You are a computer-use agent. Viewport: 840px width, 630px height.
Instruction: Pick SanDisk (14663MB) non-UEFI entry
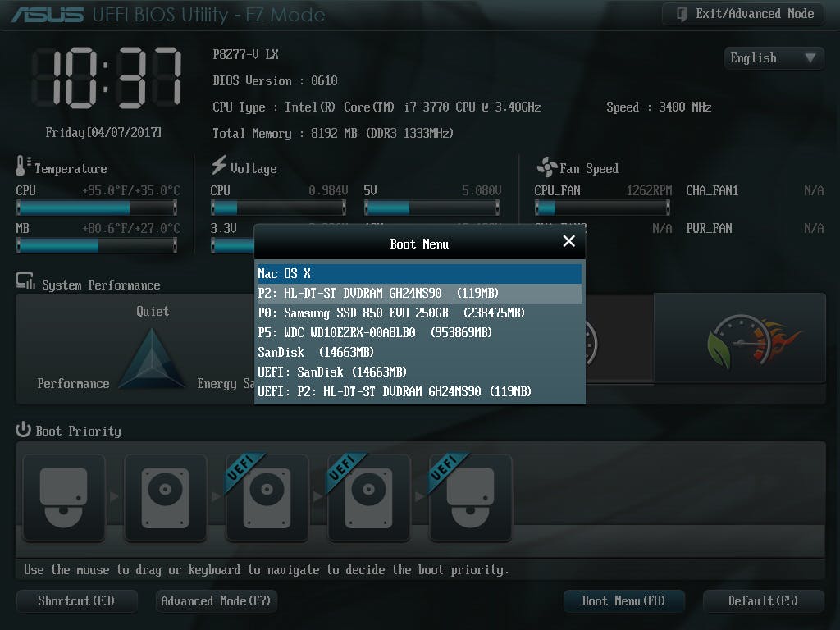click(419, 353)
